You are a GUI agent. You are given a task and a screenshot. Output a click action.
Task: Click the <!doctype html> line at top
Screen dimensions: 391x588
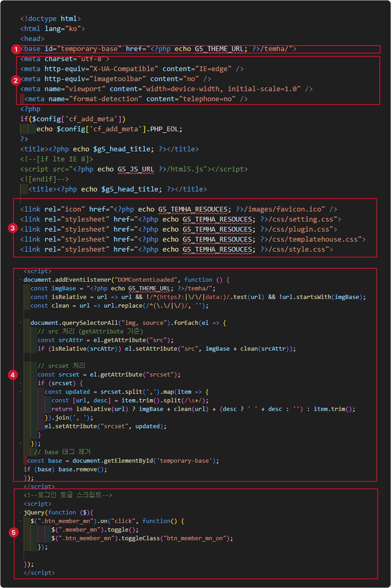tap(50, 19)
